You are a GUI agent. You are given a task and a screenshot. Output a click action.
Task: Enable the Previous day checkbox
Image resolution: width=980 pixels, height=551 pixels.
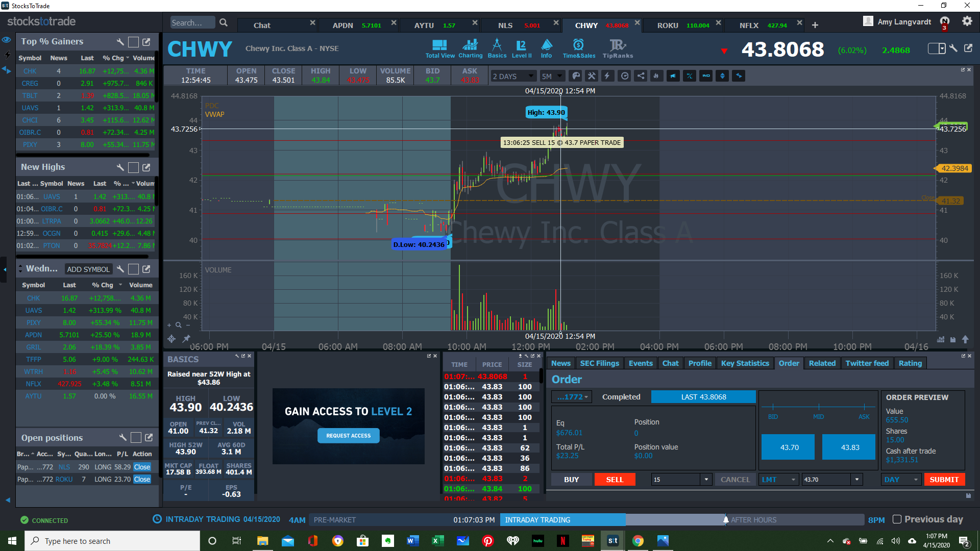click(897, 519)
